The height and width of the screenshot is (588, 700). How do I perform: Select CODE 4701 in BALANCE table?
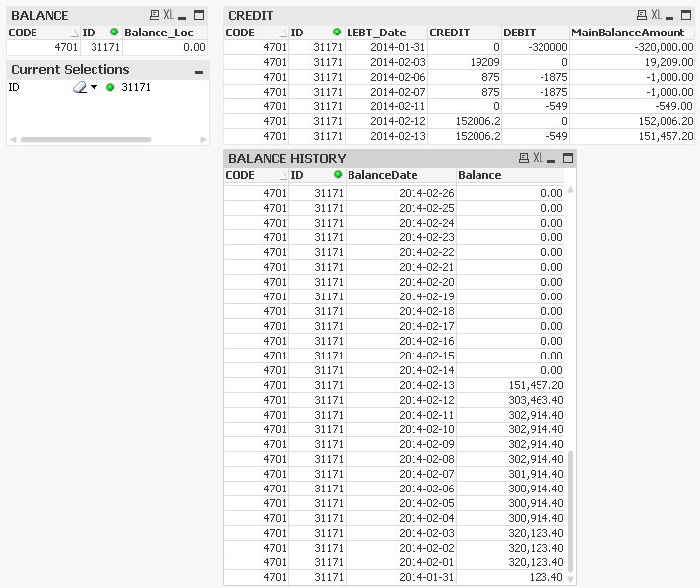pos(43,47)
